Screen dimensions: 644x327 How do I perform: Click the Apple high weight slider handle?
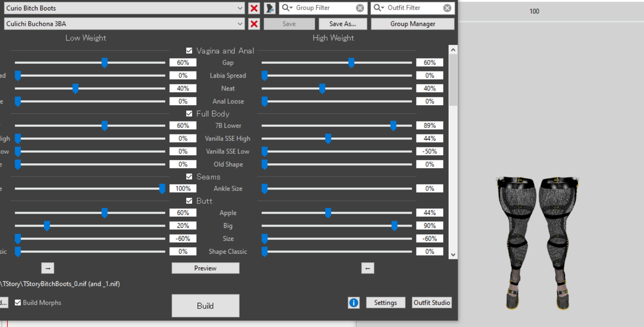328,213
